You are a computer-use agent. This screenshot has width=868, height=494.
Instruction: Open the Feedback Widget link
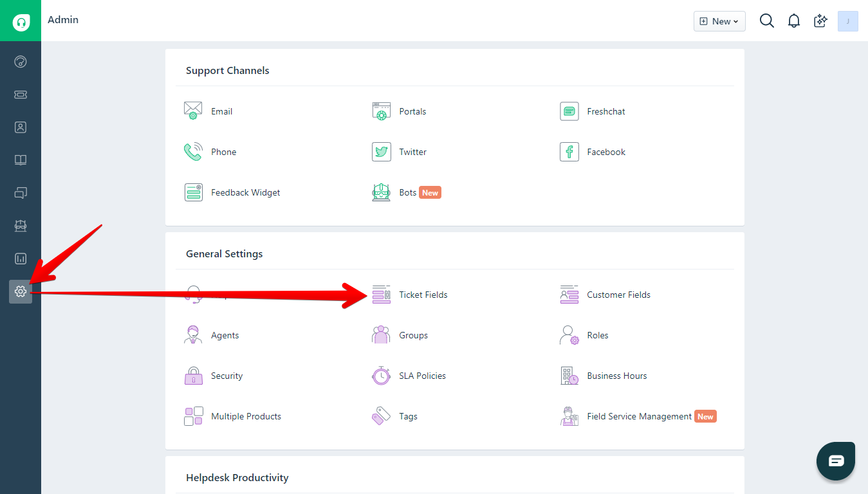pos(245,192)
